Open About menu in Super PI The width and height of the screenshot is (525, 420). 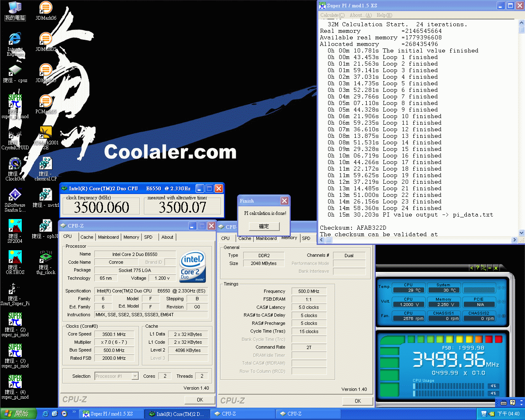click(x=361, y=15)
